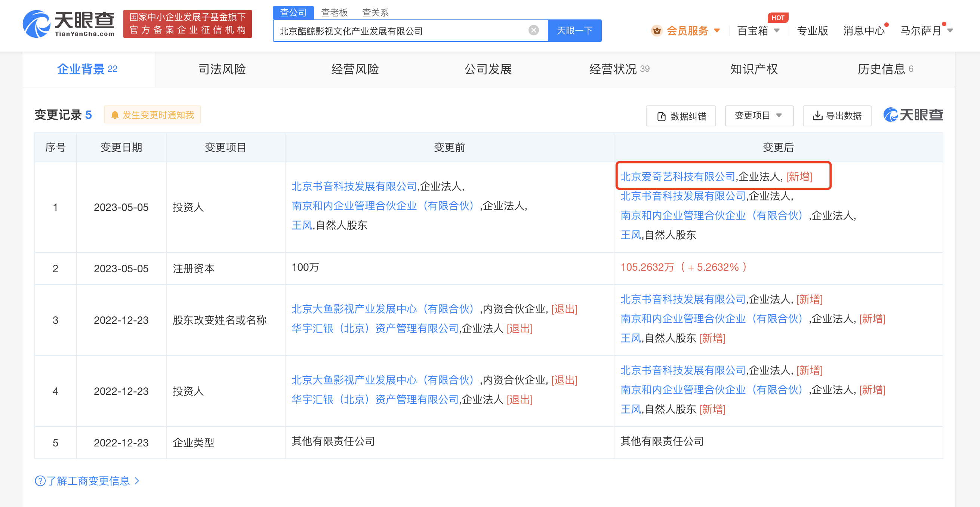Open the 马尔萨月 user menu arrow
The width and height of the screenshot is (980, 507).
coord(950,30)
